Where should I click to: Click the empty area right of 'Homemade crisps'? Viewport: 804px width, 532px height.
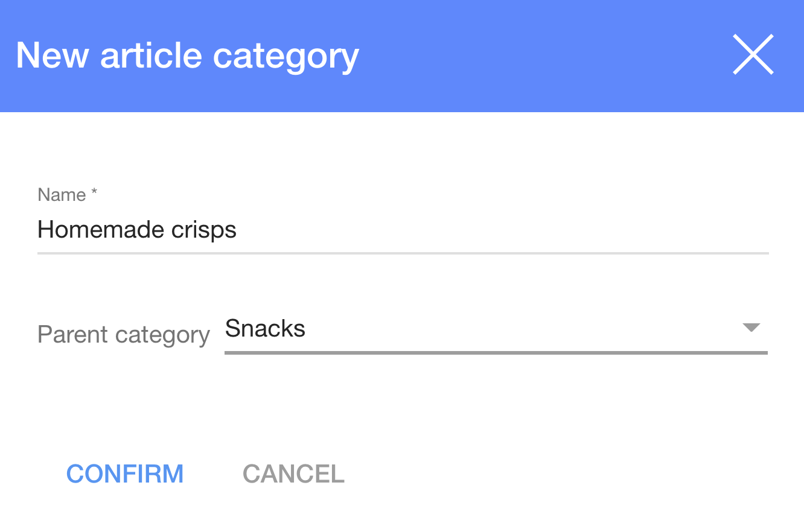click(501, 230)
